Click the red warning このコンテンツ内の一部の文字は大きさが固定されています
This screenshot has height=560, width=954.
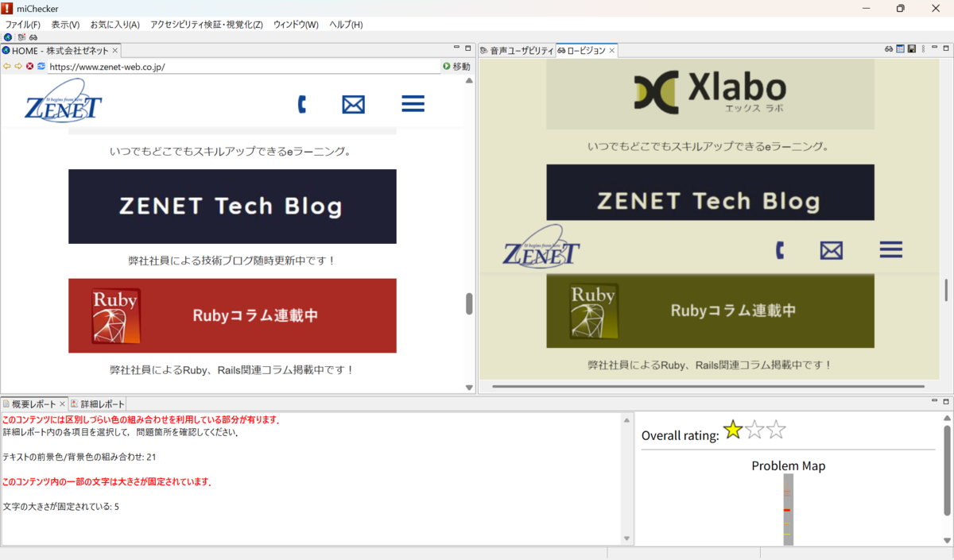107,482
